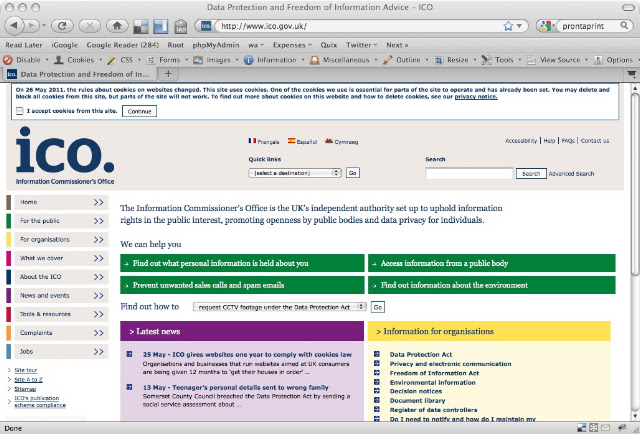
Task: Select 'For the public' sidebar item
Action: [x=61, y=221]
